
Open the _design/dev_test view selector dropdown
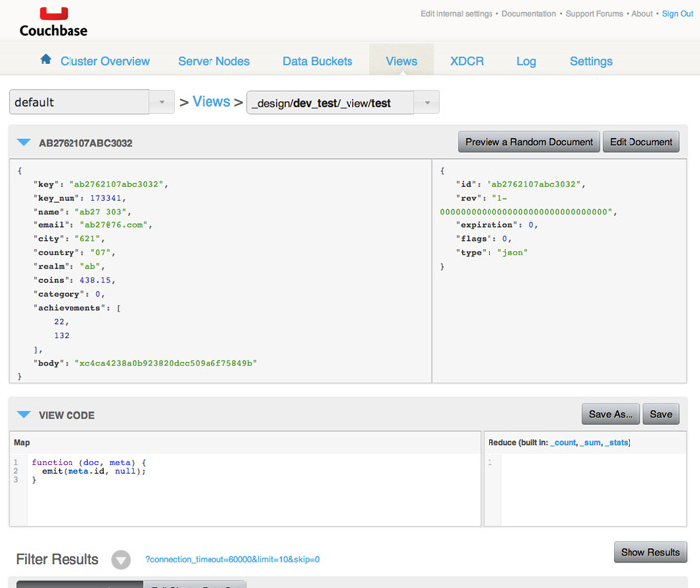[343, 103]
